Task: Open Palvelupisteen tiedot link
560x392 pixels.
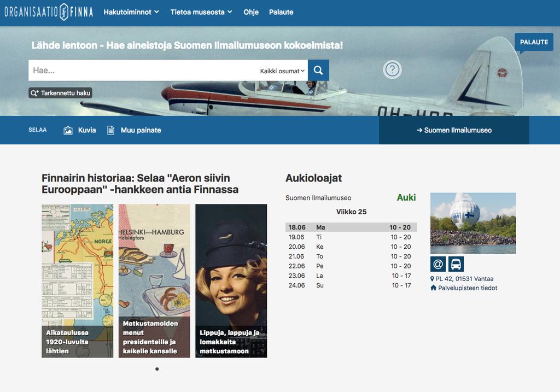Action: pyautogui.click(x=468, y=288)
